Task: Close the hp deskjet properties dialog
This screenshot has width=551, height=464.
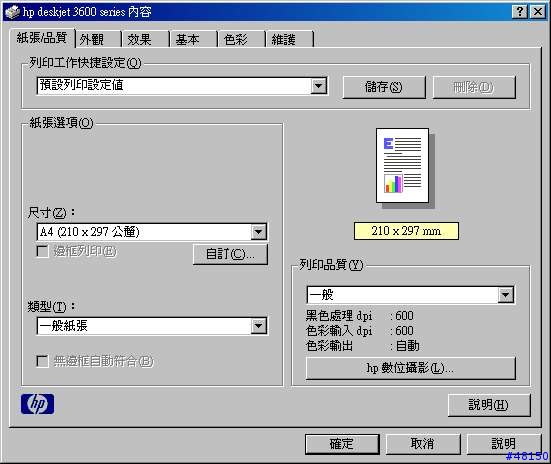Action: [x=538, y=12]
